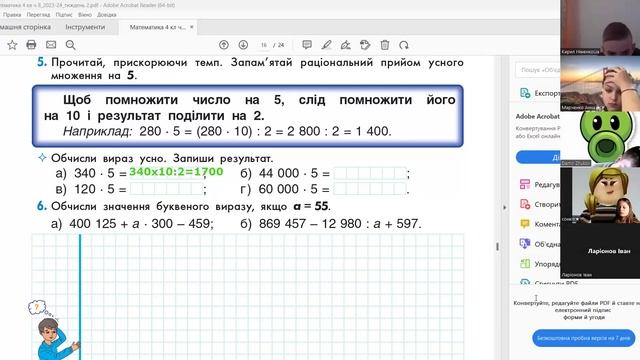Click the search field in right tools panel
The width and height of the screenshot is (640, 360).
538,70
